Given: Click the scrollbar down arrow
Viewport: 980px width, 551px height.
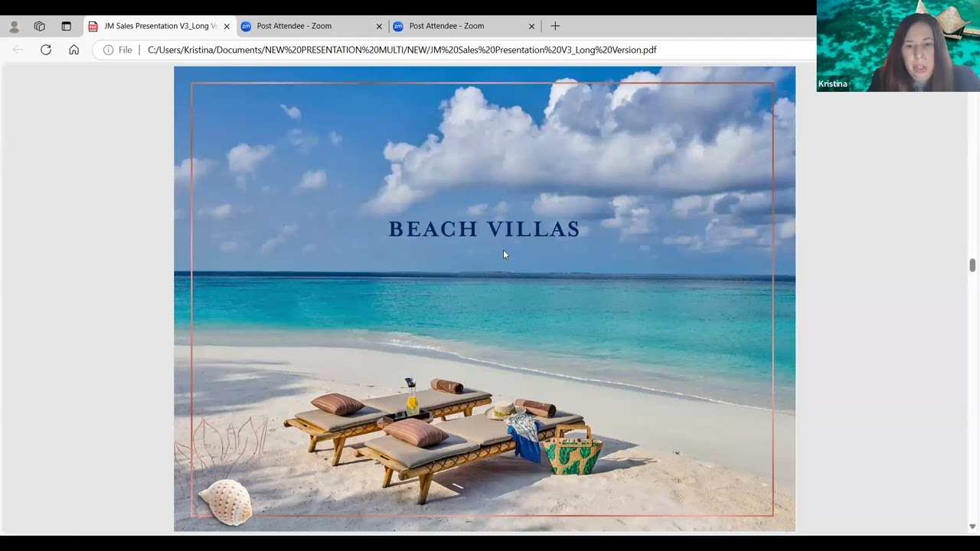Looking at the screenshot, I should pyautogui.click(x=972, y=527).
